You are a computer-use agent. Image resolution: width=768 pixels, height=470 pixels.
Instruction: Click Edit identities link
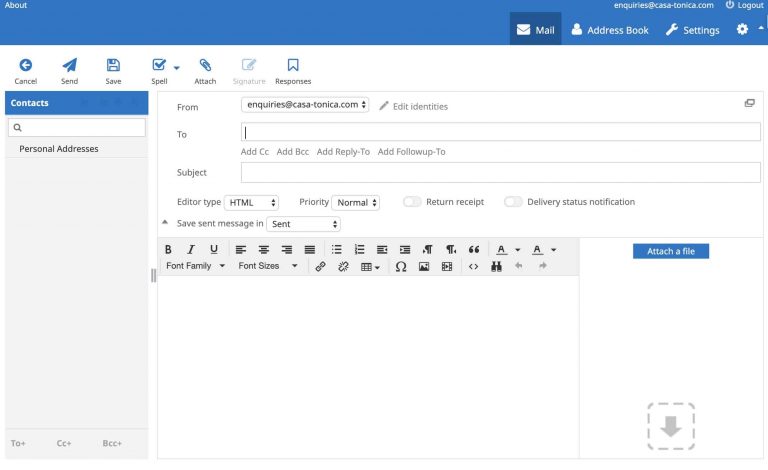click(413, 106)
